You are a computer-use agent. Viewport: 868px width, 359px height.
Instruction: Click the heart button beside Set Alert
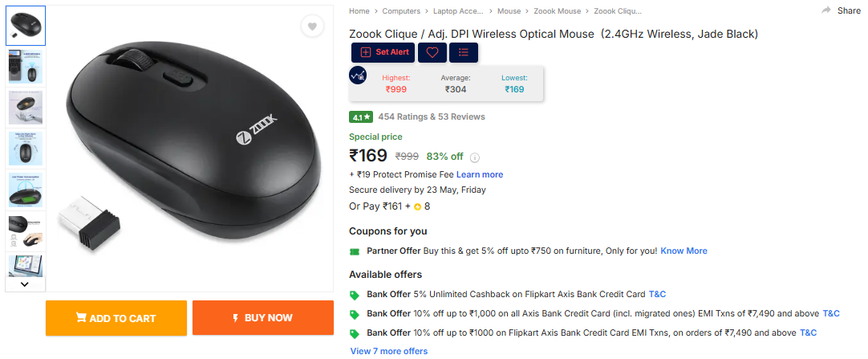(x=432, y=52)
